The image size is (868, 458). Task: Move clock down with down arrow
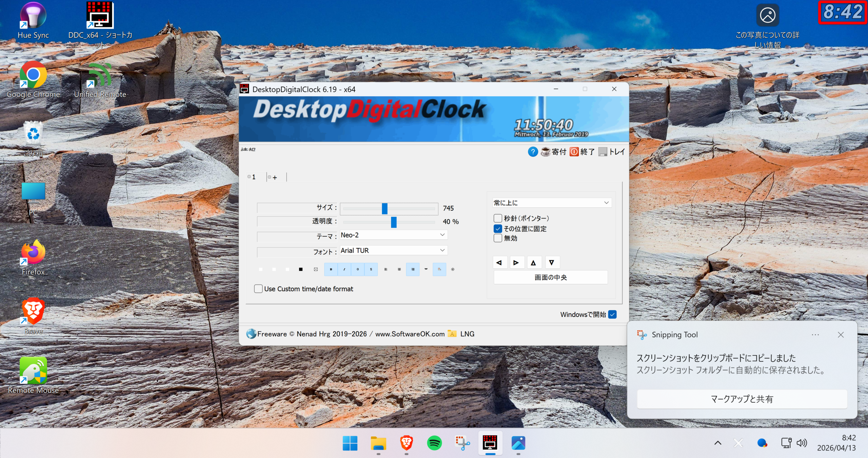tap(552, 263)
